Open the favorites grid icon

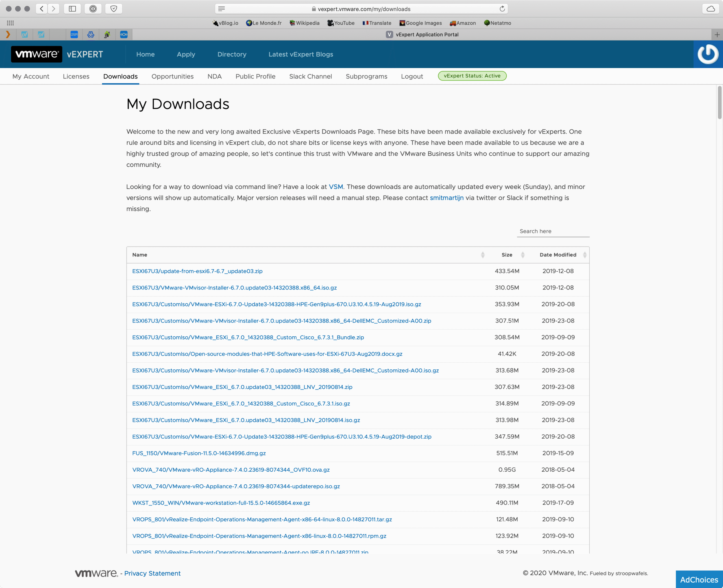point(10,23)
